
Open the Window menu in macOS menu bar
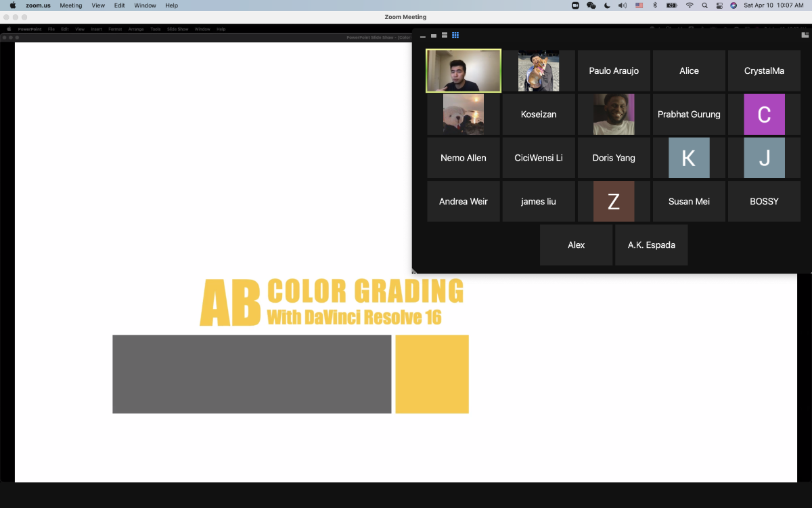(x=145, y=5)
